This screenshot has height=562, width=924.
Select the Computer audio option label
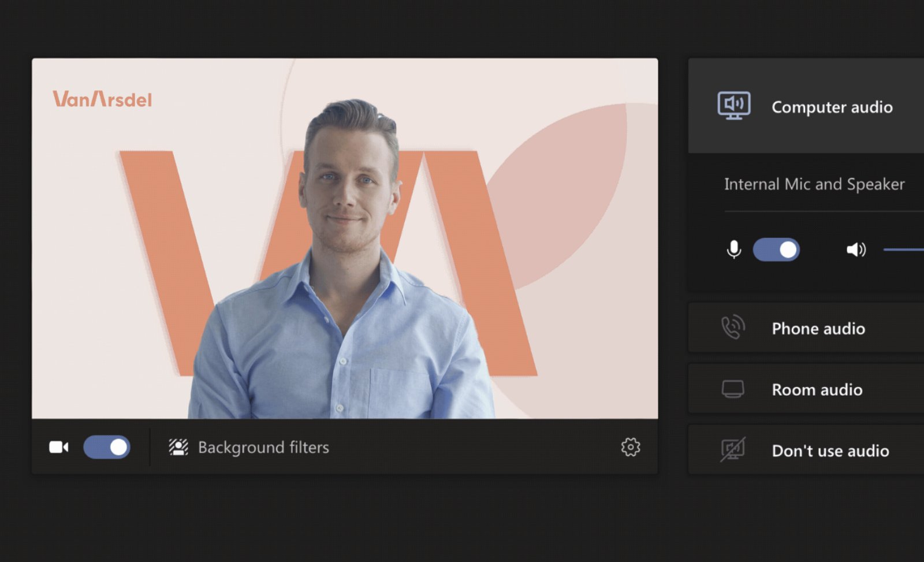(x=832, y=107)
